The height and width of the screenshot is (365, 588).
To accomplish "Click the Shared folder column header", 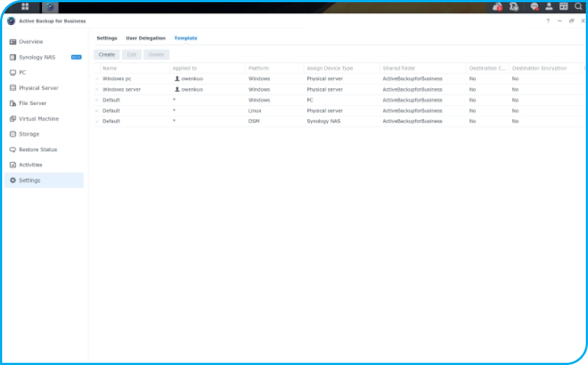I will point(423,68).
